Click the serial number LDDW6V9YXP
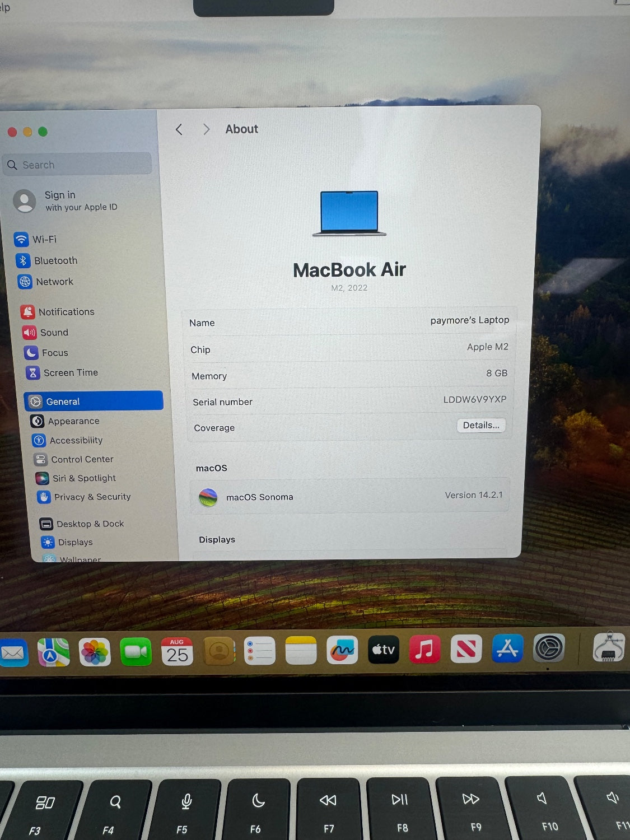 [475, 399]
